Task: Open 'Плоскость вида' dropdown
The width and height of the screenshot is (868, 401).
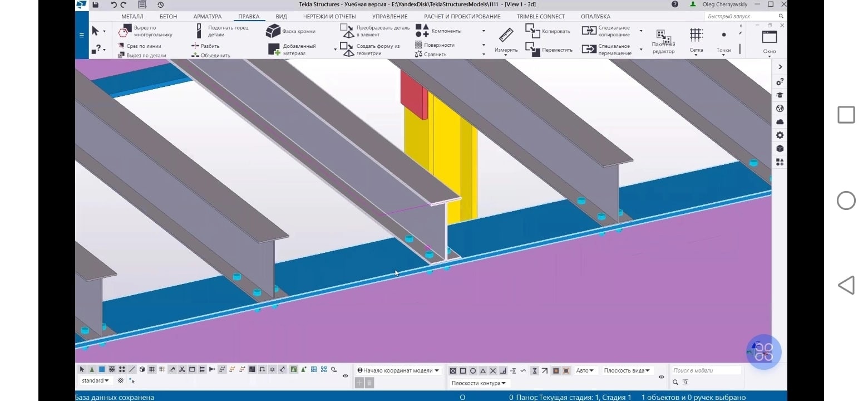Action: (627, 370)
